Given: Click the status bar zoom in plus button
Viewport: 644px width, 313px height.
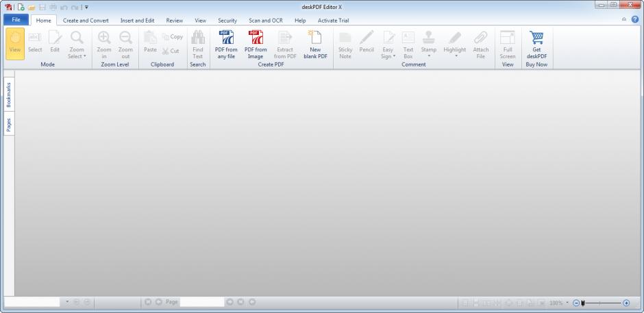Looking at the screenshot, I should [626, 303].
